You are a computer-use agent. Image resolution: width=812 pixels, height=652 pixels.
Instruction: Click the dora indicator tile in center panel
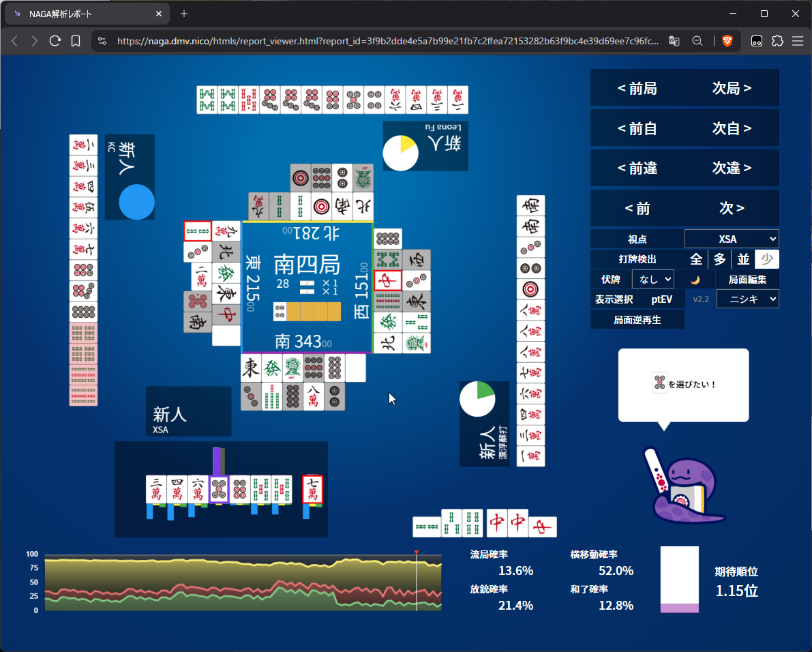280,312
